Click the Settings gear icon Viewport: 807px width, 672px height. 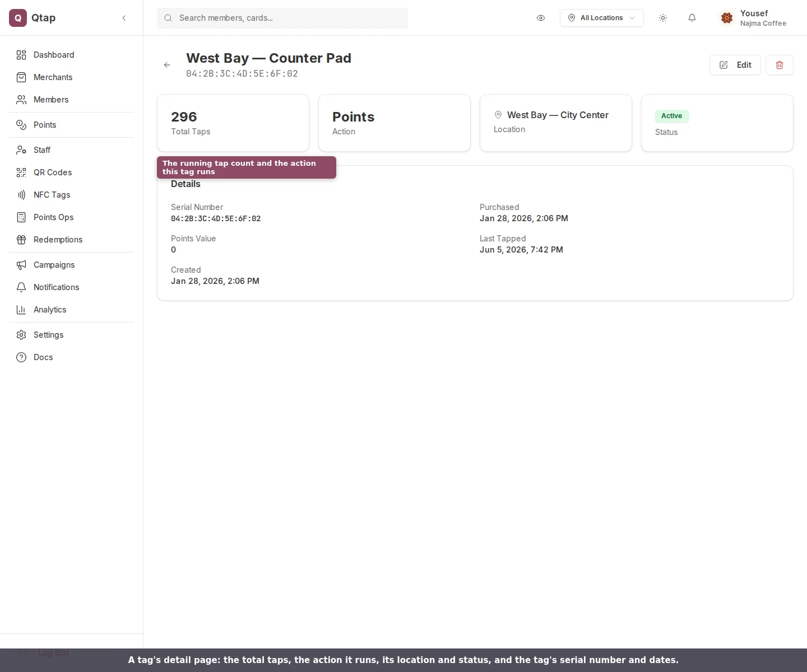[21, 335]
